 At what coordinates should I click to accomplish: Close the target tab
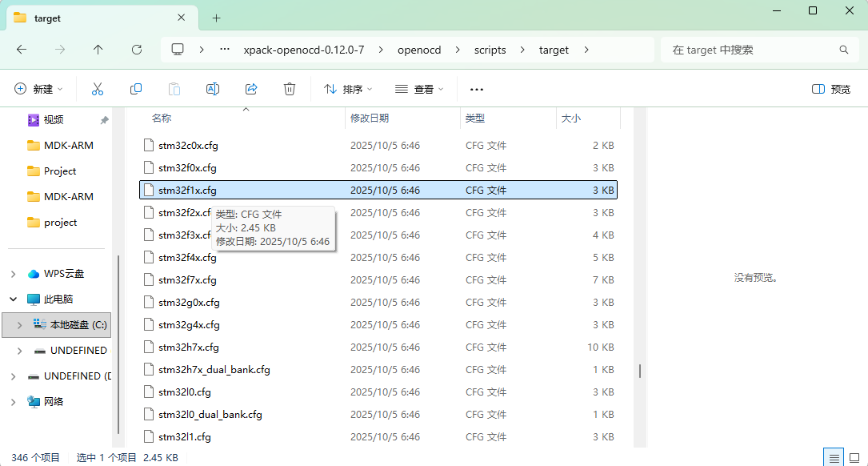[181, 18]
